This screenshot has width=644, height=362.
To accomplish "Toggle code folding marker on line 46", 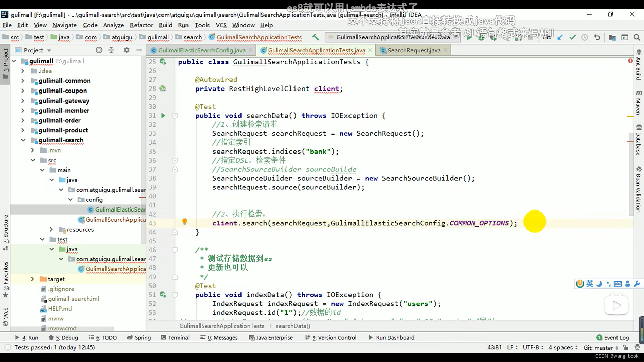I will coord(175,250).
